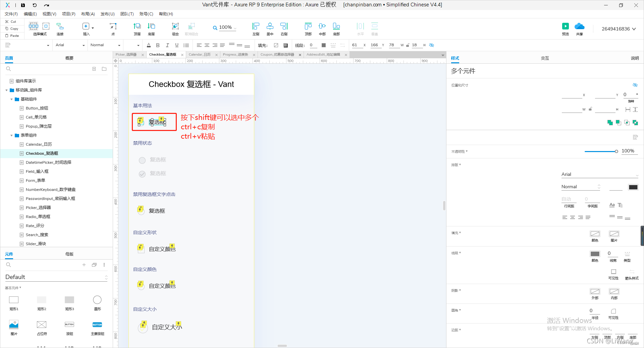Collapse the 基础组件 folder
Viewport: 644px width, 348px height.
(x=12, y=99)
